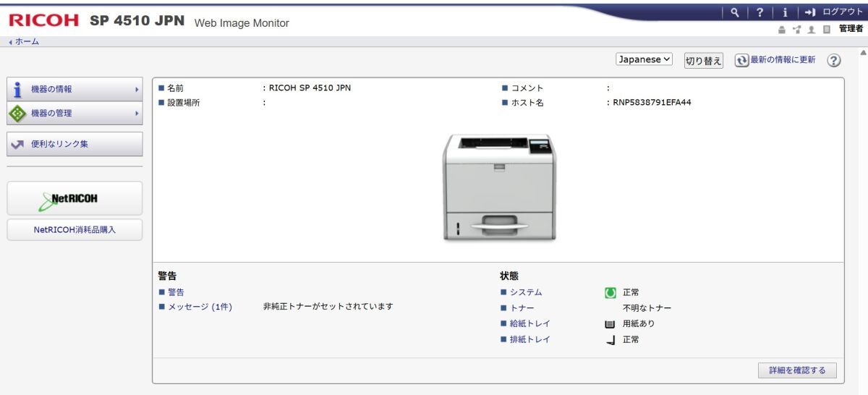Click the ログアウト logout link

pyautogui.click(x=843, y=12)
